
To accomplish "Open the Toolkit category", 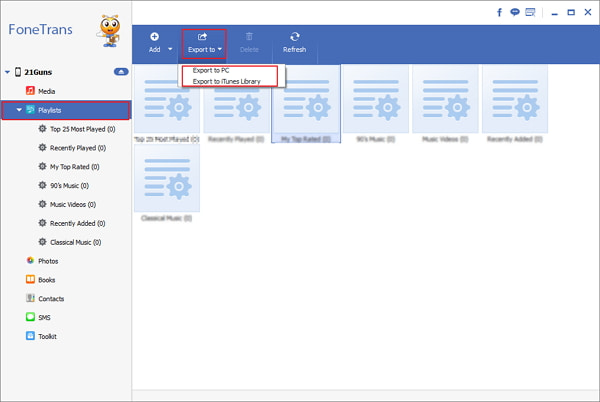I will pyautogui.click(x=41, y=336).
